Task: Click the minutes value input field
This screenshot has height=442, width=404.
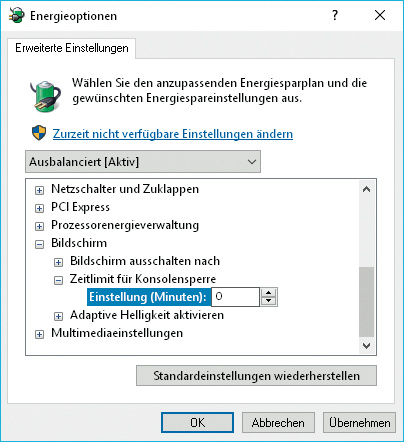Action: tap(235, 297)
